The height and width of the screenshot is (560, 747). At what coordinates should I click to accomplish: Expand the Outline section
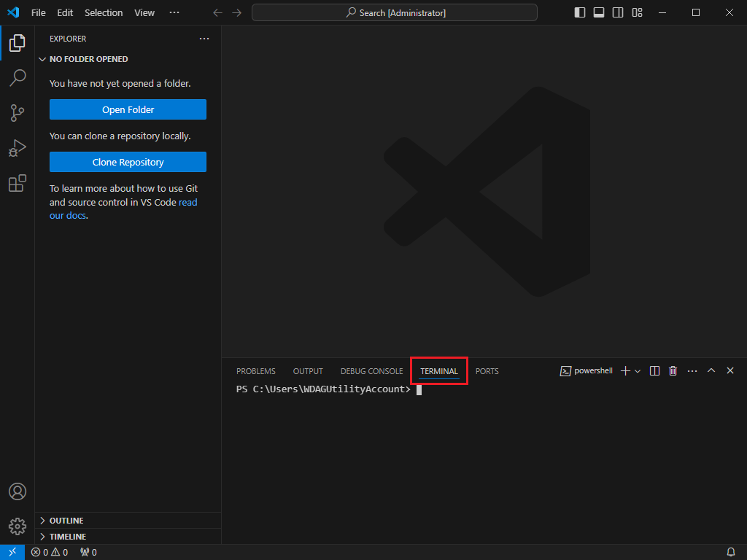tap(66, 521)
